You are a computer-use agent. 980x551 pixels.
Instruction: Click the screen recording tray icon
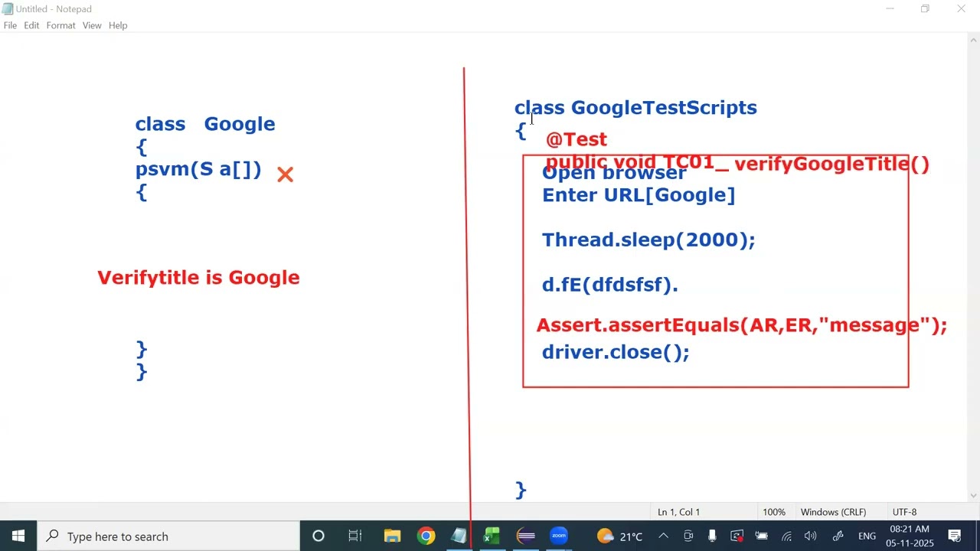pos(737,536)
